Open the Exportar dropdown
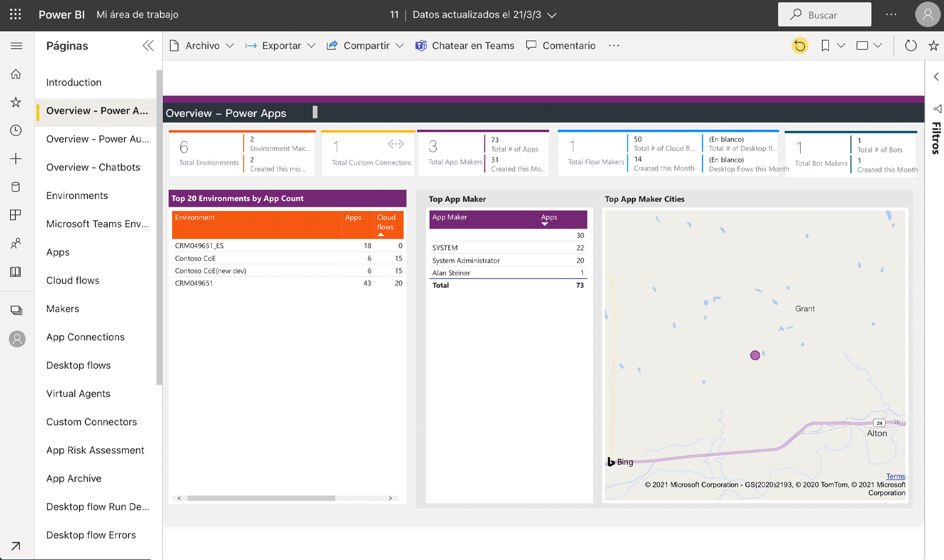944x560 pixels. [x=281, y=45]
